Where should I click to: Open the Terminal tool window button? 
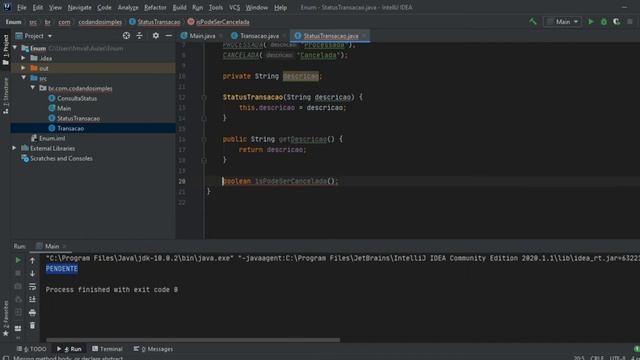pyautogui.click(x=107, y=349)
